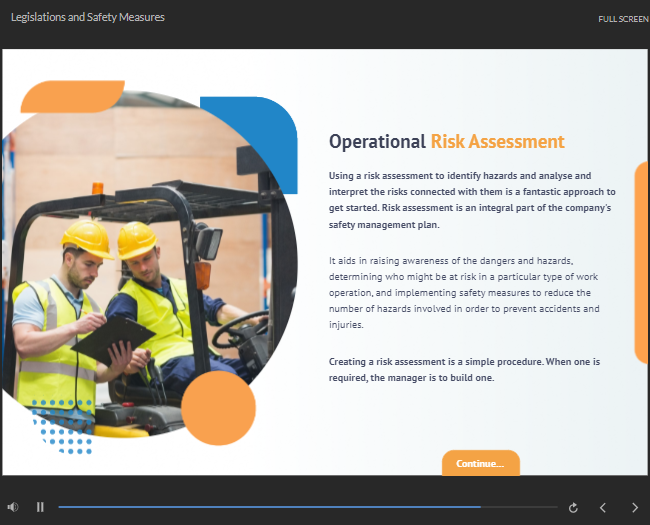650x525 pixels.
Task: Enter FULL SCREEN mode
Action: pos(623,19)
